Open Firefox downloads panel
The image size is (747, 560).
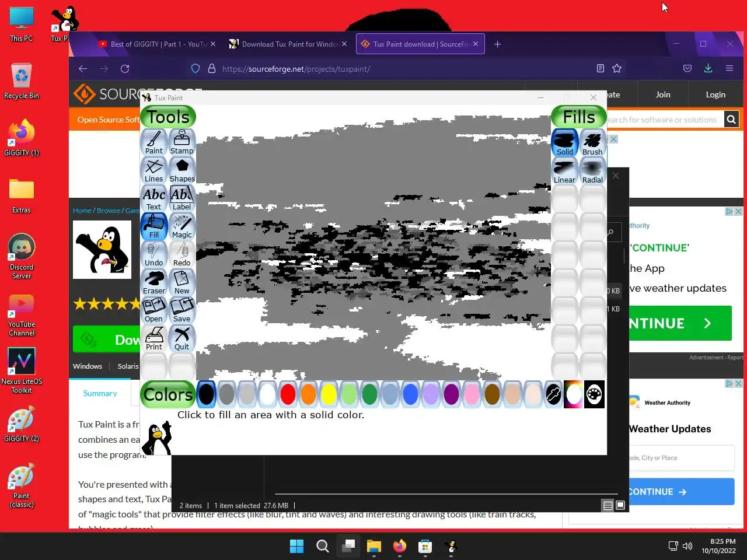(x=708, y=68)
